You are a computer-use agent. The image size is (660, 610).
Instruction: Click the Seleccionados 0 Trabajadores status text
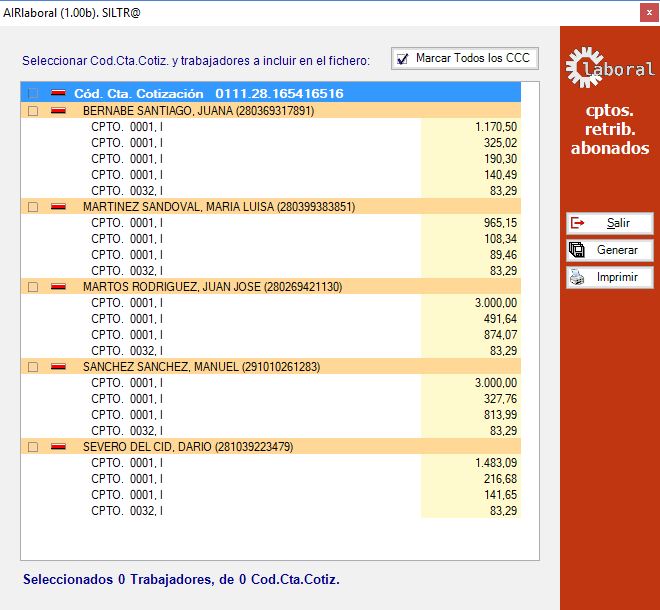click(181, 580)
